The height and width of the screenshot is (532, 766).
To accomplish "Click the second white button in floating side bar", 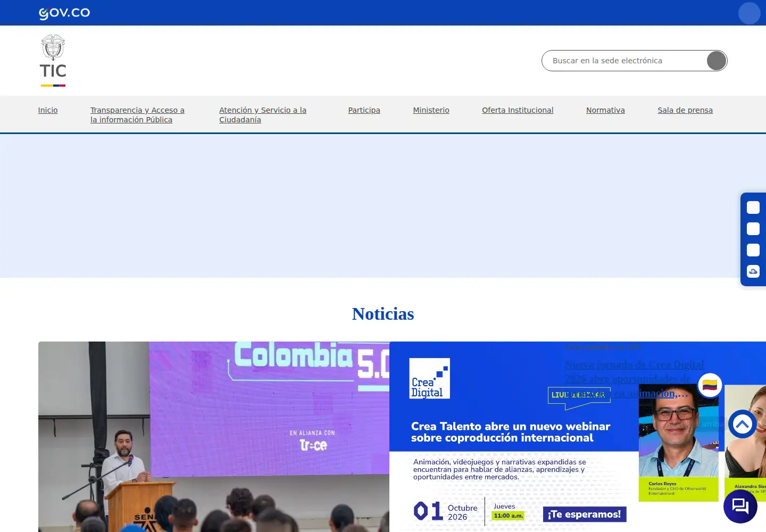I will click(x=753, y=229).
